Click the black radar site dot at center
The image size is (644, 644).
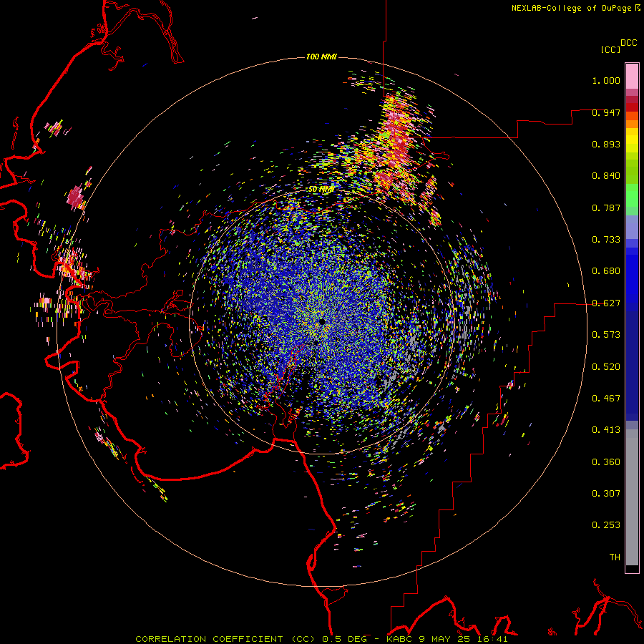point(322,321)
